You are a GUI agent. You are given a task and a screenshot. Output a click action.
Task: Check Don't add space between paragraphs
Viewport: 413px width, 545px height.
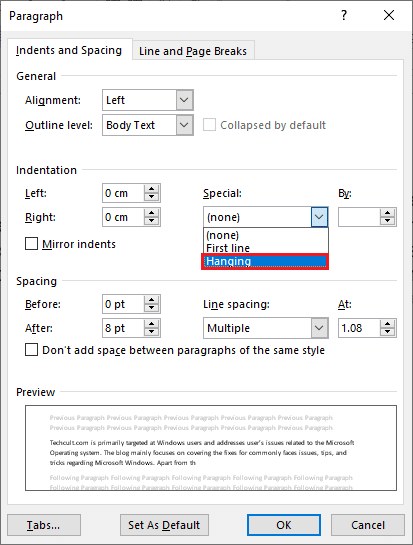[x=31, y=350]
